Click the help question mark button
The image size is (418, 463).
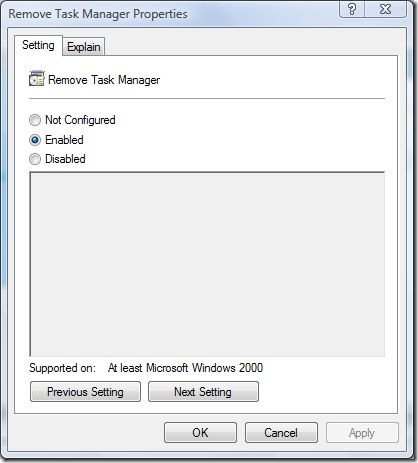352,9
